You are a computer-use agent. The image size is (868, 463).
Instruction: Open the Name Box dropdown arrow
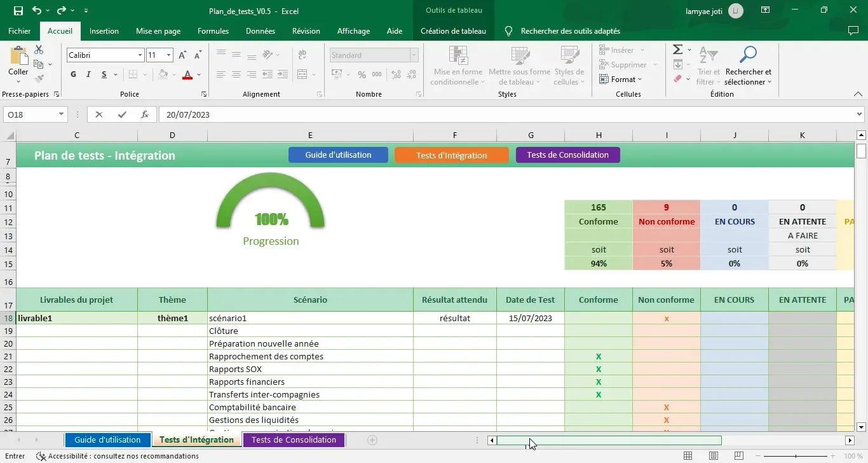(x=62, y=114)
